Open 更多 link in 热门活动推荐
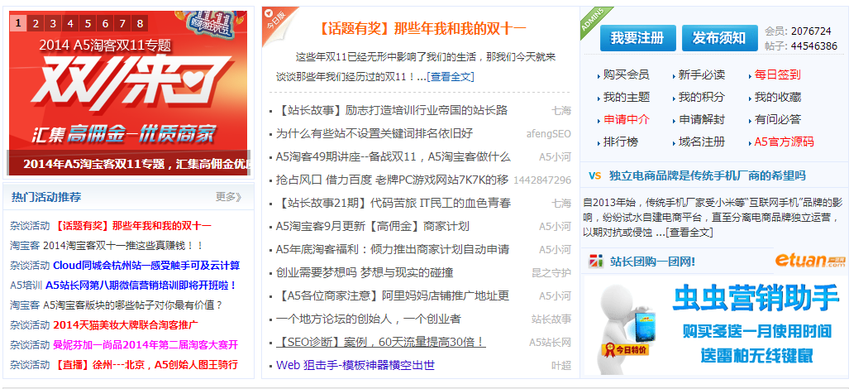The height and width of the screenshot is (389, 868). coord(229,197)
